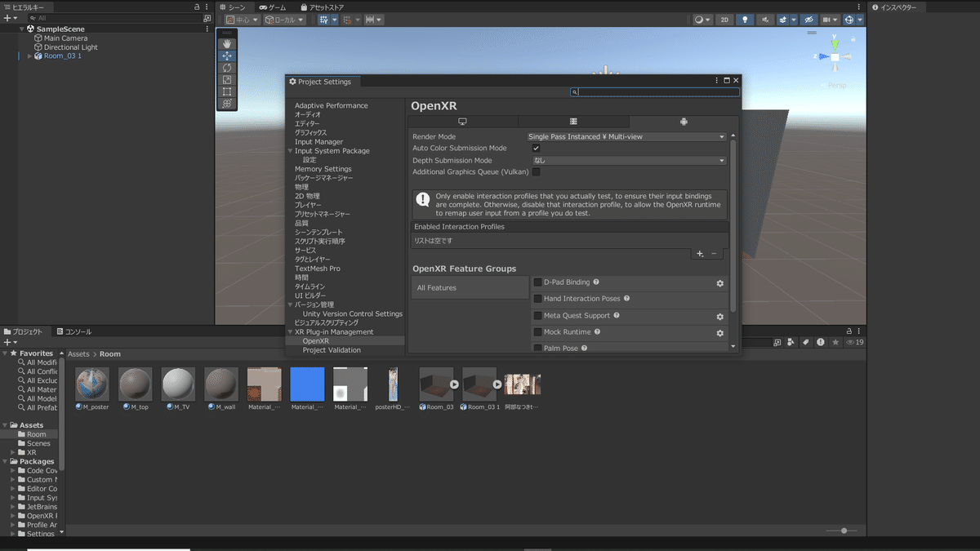Toggle 2D view mode in Scene
Image resolution: width=980 pixels, height=551 pixels.
(724, 20)
